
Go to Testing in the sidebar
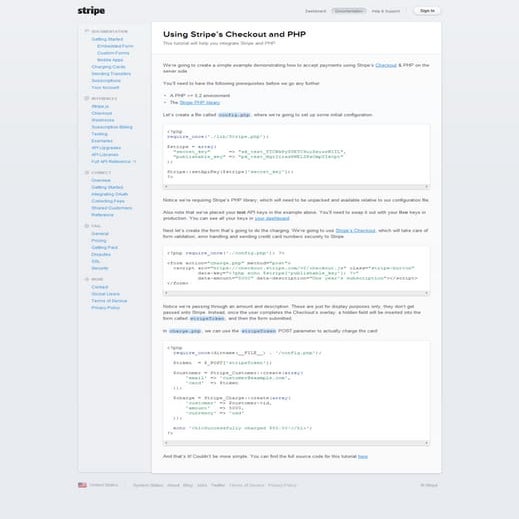(99, 134)
